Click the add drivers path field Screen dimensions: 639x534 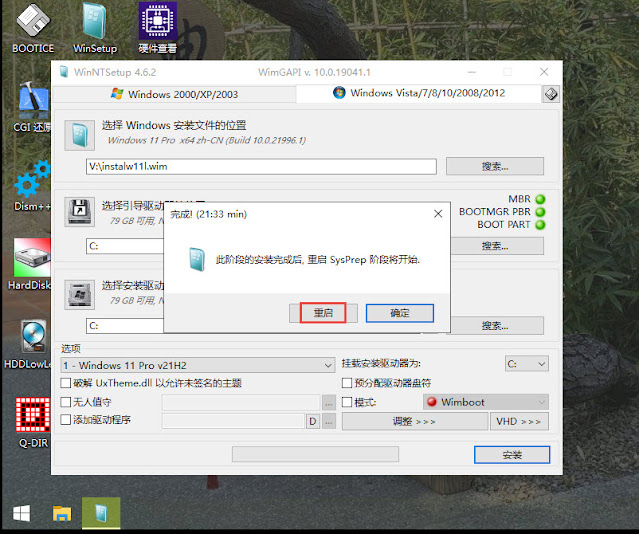[234, 421]
